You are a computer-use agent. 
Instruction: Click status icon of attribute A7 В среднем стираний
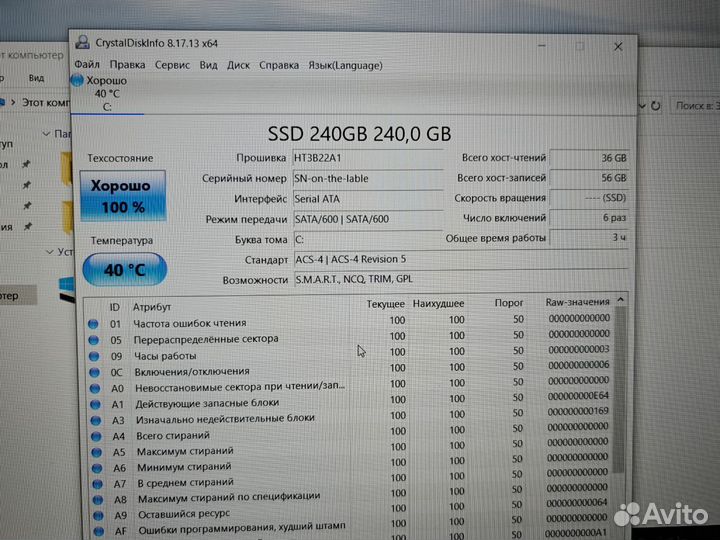[x=98, y=484]
